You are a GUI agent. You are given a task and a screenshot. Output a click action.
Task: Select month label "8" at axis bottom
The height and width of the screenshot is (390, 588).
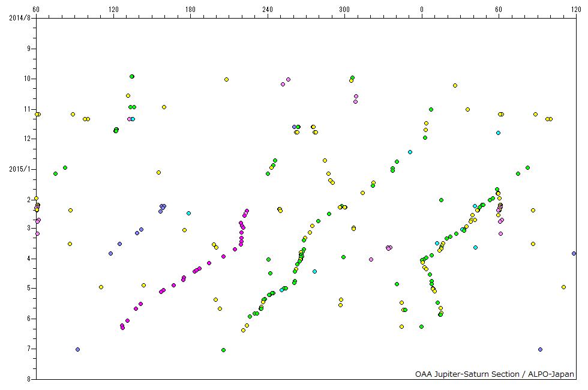point(29,379)
